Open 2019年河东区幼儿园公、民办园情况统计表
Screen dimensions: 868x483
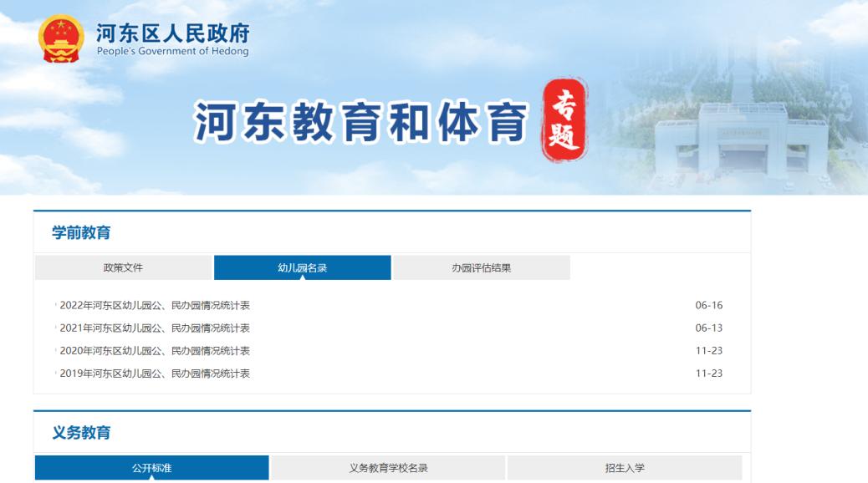point(155,374)
